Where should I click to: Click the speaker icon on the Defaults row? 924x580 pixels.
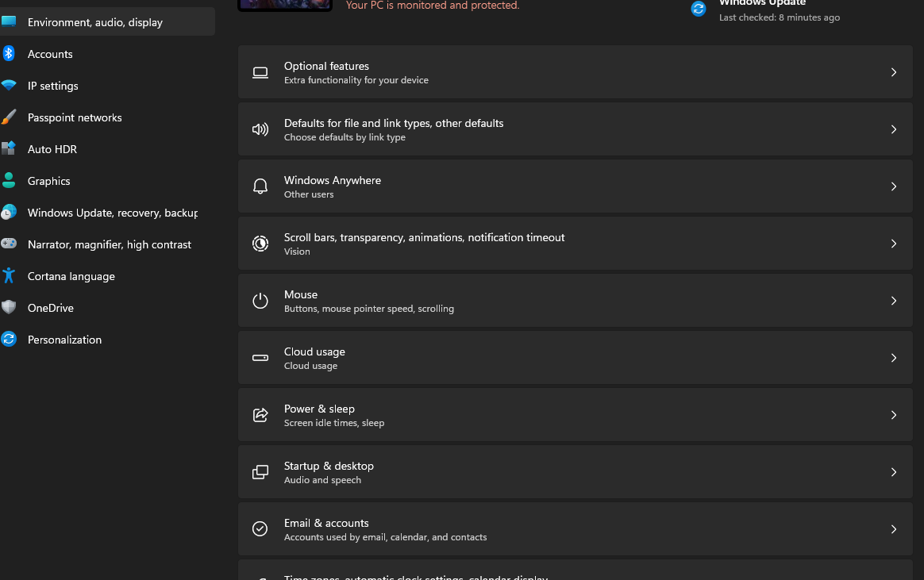coord(260,129)
